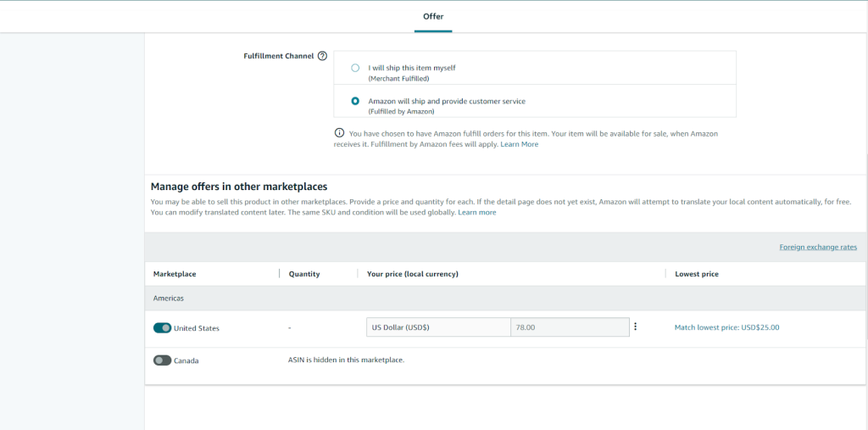Click the Canada marketplace label
The width and height of the screenshot is (868, 430).
pyautogui.click(x=186, y=360)
